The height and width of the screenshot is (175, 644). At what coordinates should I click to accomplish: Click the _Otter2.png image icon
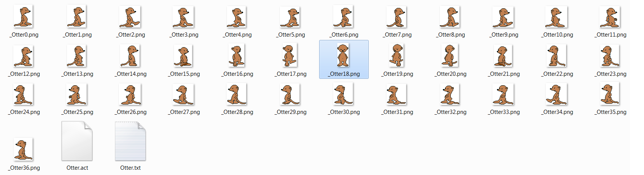tap(130, 17)
